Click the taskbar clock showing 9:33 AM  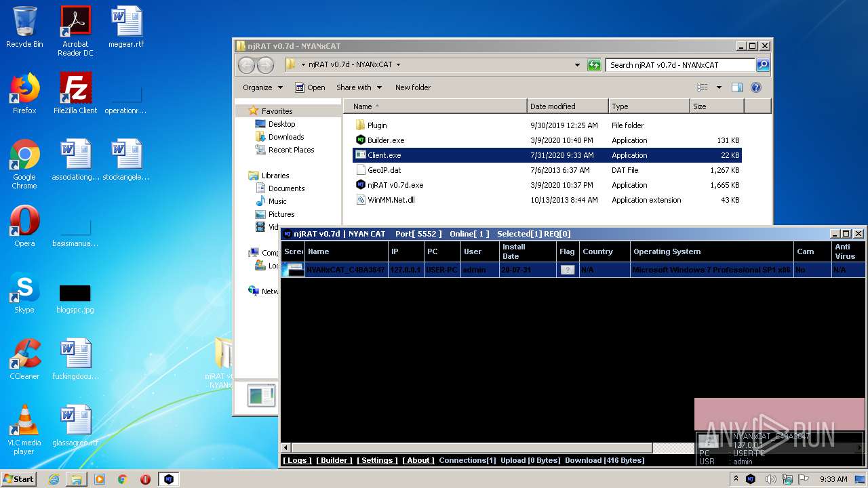tap(833, 479)
